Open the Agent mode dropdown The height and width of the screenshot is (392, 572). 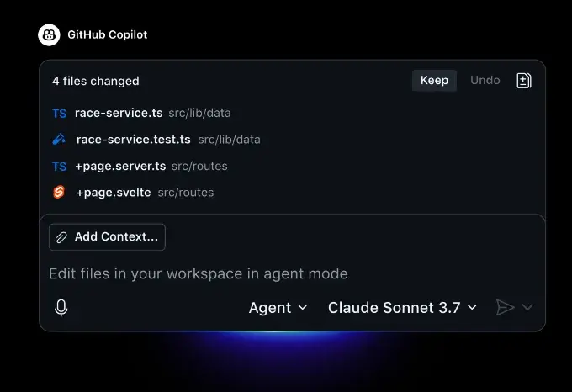coord(278,308)
